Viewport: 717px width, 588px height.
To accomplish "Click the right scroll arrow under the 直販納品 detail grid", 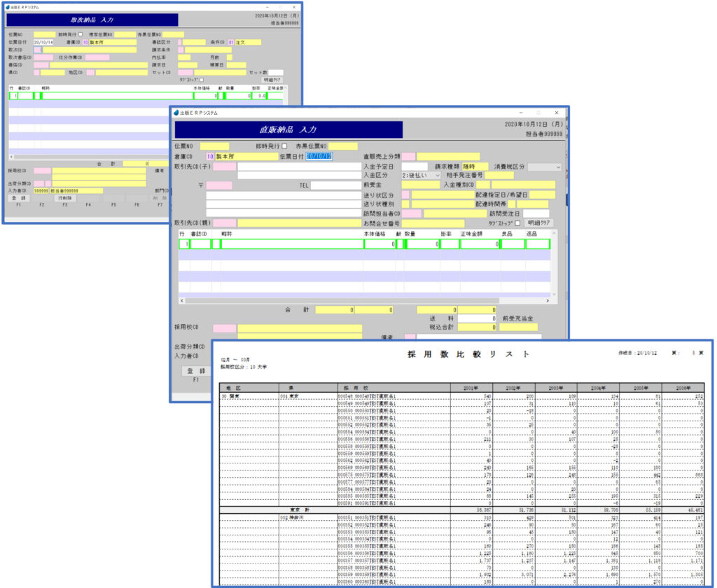I will click(x=548, y=300).
